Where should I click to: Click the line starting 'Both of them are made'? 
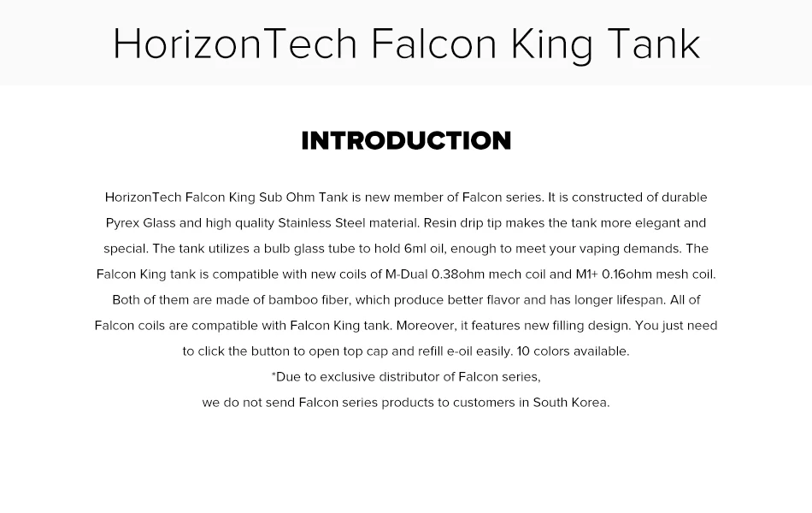click(406, 300)
